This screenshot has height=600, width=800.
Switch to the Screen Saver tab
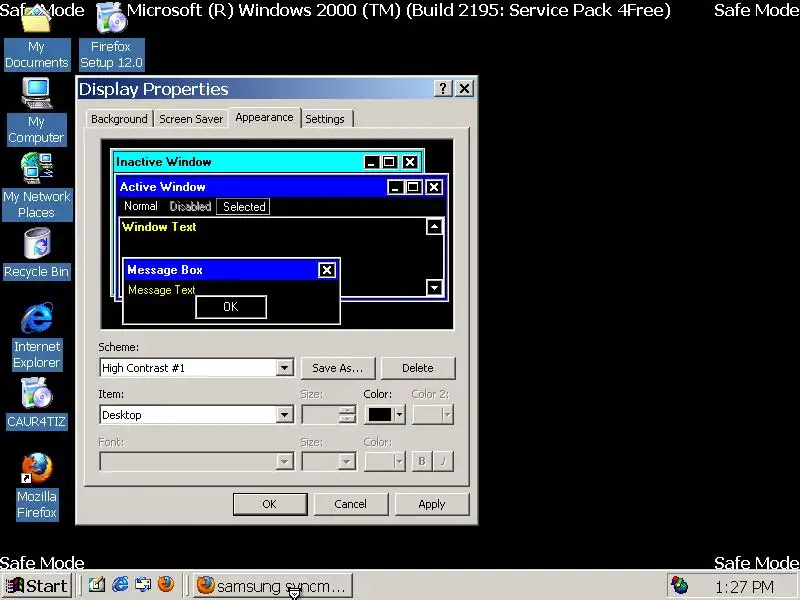[191, 119]
